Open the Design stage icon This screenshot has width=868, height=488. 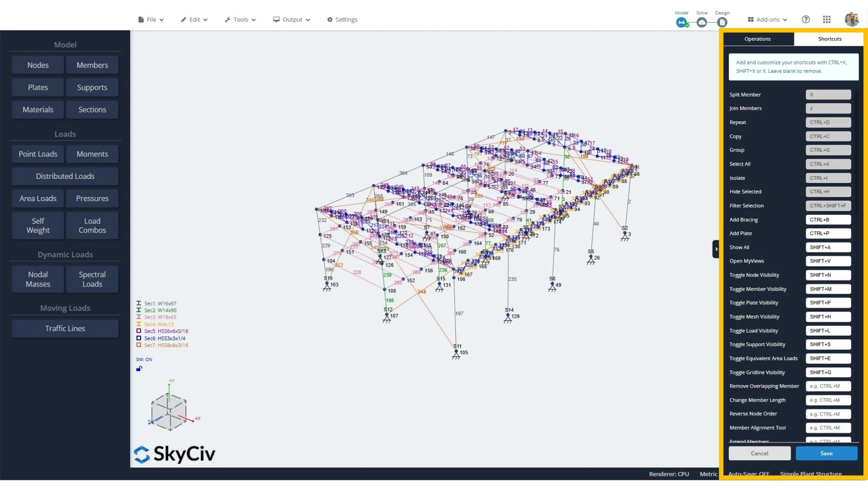pyautogui.click(x=722, y=22)
